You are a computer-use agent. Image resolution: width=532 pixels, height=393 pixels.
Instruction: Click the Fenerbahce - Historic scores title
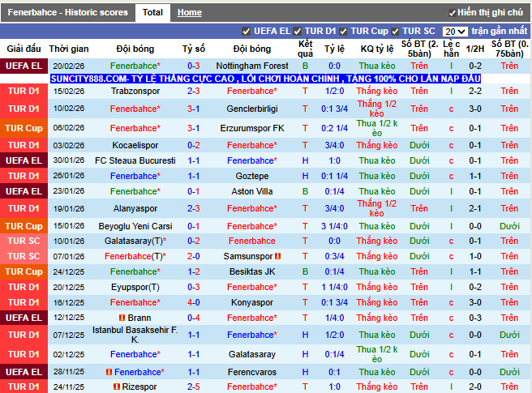68,12
